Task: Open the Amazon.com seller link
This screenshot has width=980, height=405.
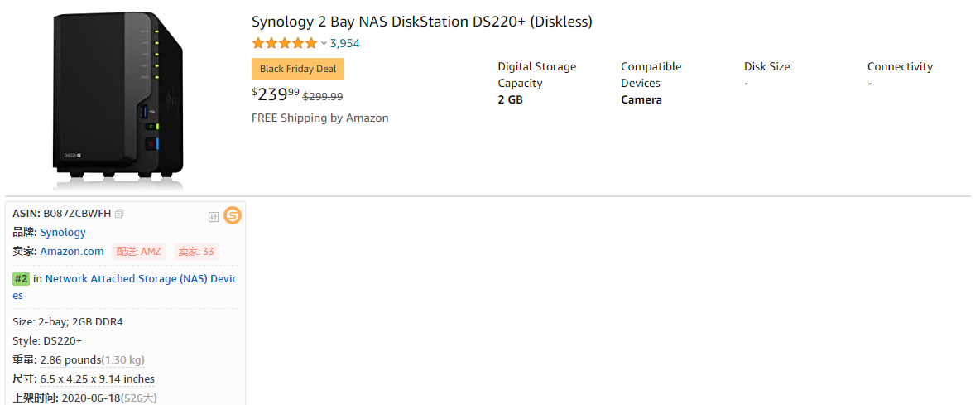Action: coord(72,252)
